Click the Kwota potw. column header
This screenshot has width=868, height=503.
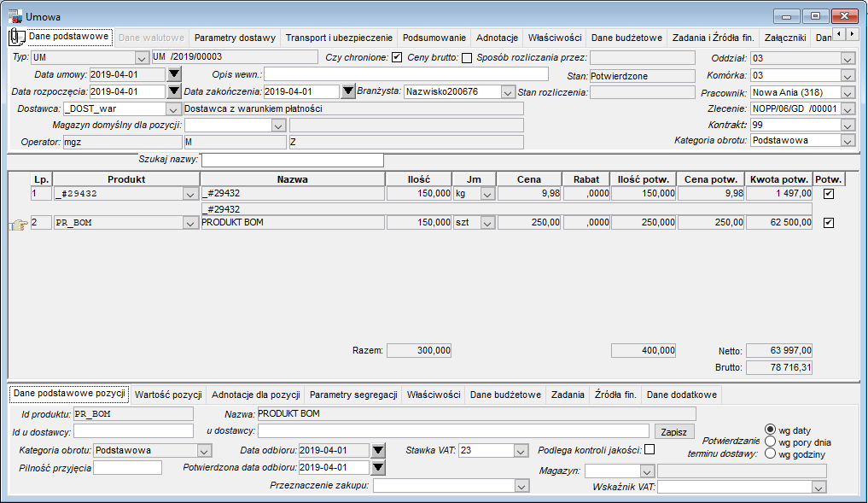coord(779,179)
